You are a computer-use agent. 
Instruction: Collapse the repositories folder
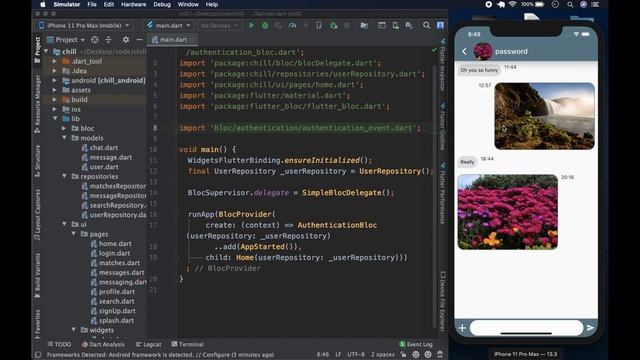64,176
